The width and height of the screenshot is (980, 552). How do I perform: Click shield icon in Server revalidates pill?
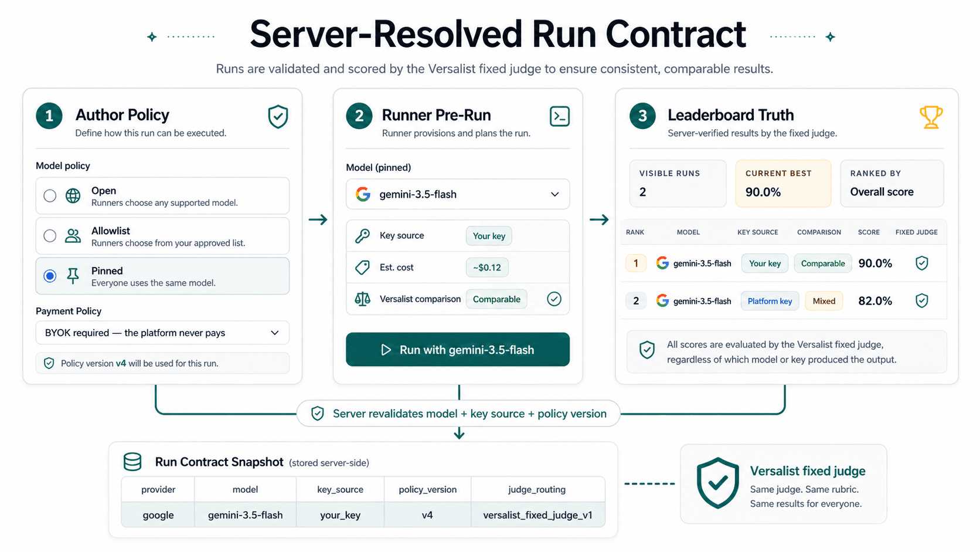coord(318,414)
